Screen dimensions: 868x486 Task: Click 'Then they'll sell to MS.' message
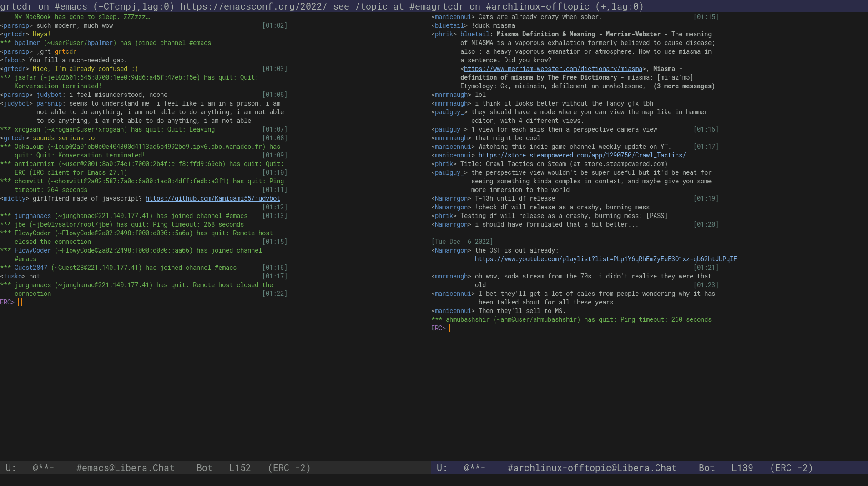pos(522,311)
